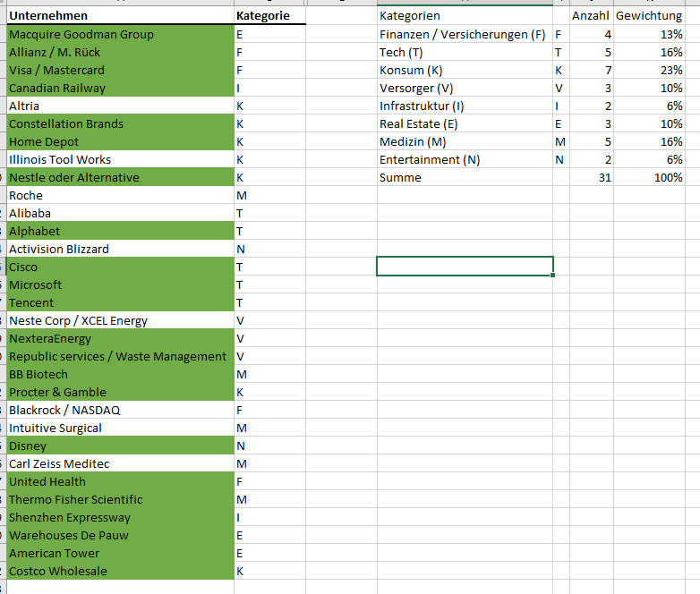700x594 pixels.
Task: Select category K cell next to Costco Wholesale
Action: tap(270, 571)
